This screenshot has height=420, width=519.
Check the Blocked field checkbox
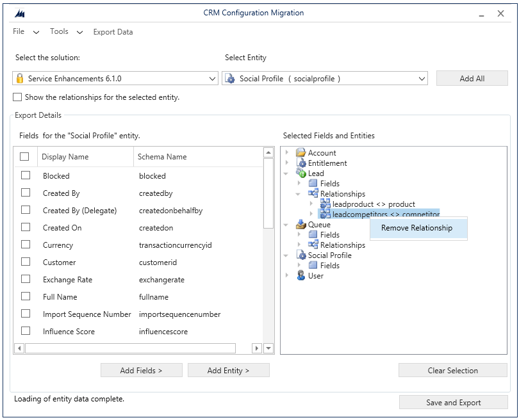(x=26, y=176)
